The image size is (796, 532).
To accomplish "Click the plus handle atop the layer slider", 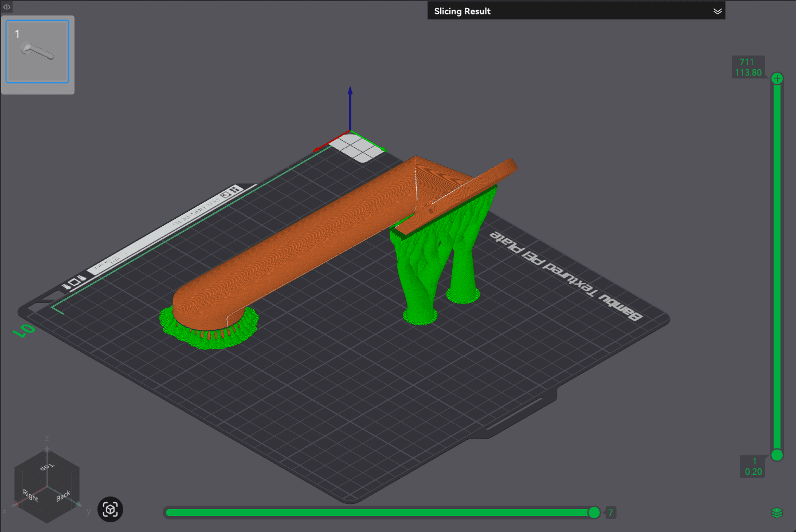I will click(x=777, y=78).
